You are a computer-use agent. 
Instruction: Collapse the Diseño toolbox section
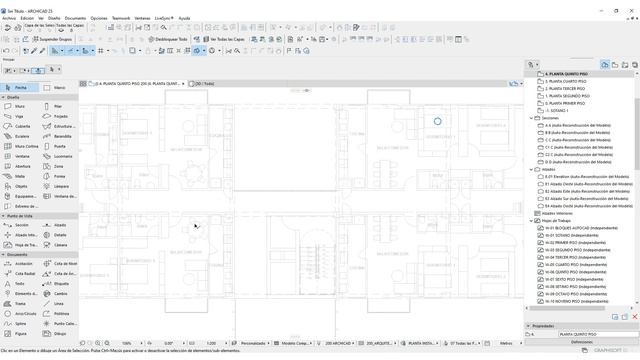(x=3, y=98)
